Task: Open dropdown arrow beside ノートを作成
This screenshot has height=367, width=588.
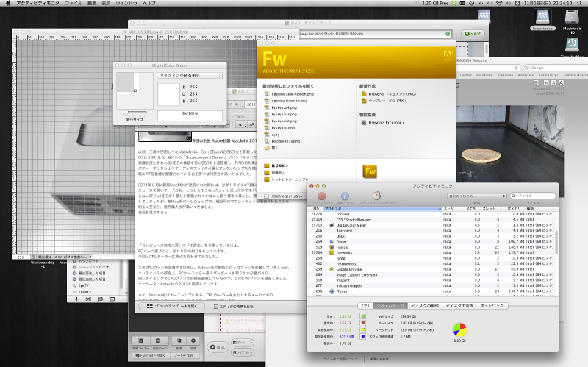Action: [198, 355]
